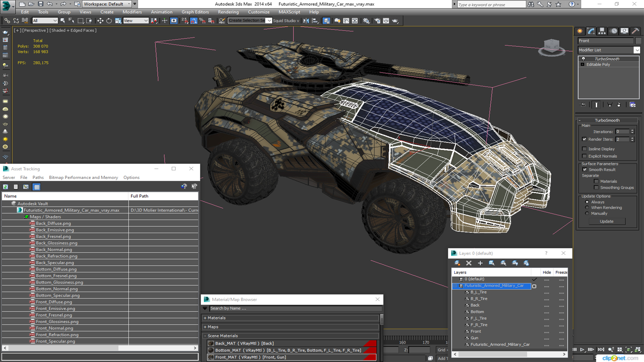Open the Utilities command panel tab
644x362 pixels.
[x=635, y=31]
